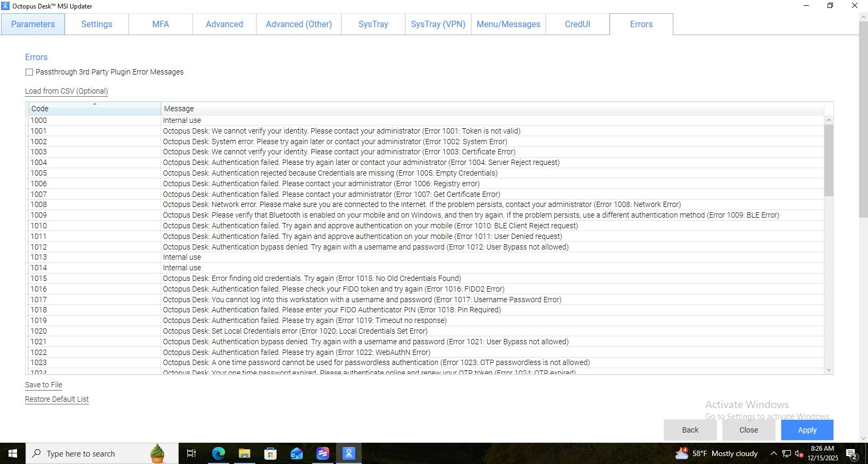Viewport: 868px width, 464px height.
Task: Select the error 1001 Token not valid message
Action: tap(341, 131)
